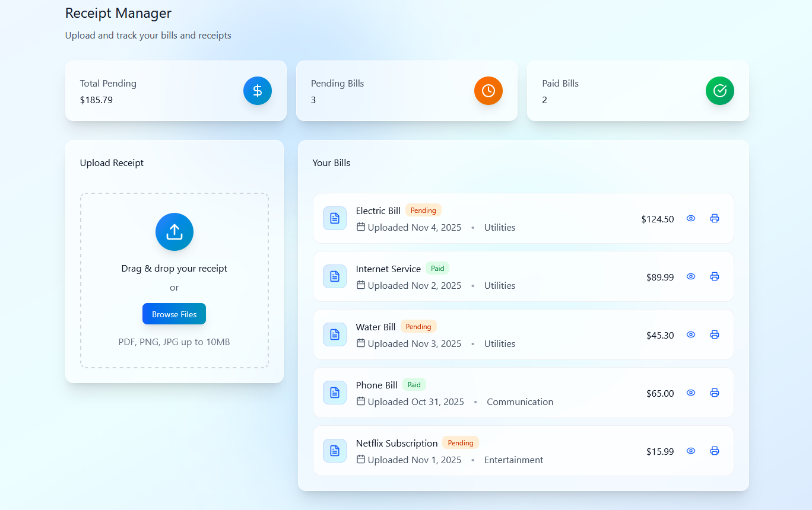Print the Netflix Subscription receipt

pos(715,451)
